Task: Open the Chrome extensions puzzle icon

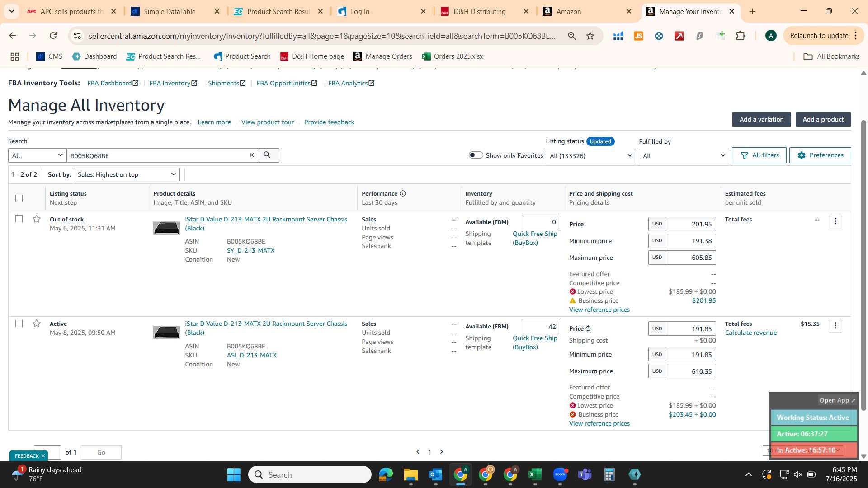Action: click(x=741, y=36)
